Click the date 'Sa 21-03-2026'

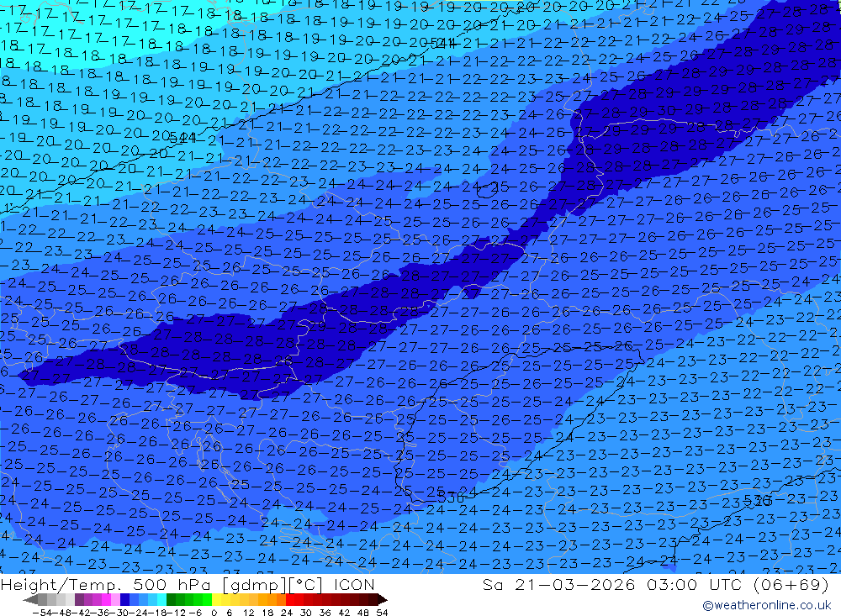point(559,585)
